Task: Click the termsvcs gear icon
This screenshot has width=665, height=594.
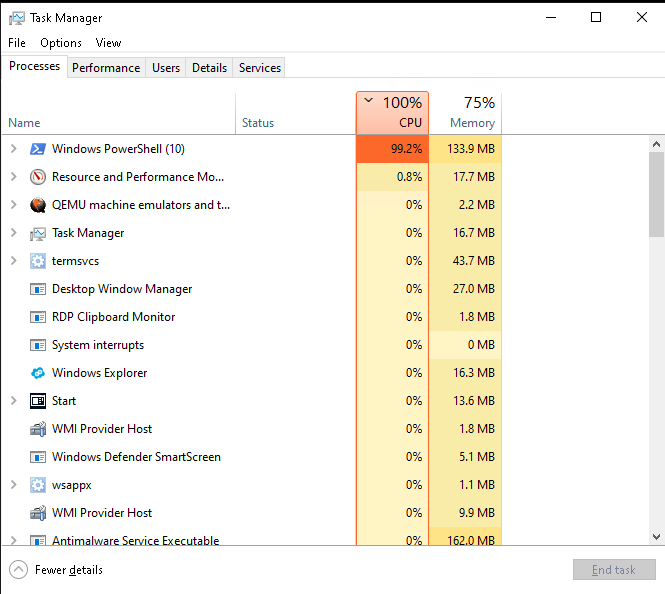Action: [38, 261]
